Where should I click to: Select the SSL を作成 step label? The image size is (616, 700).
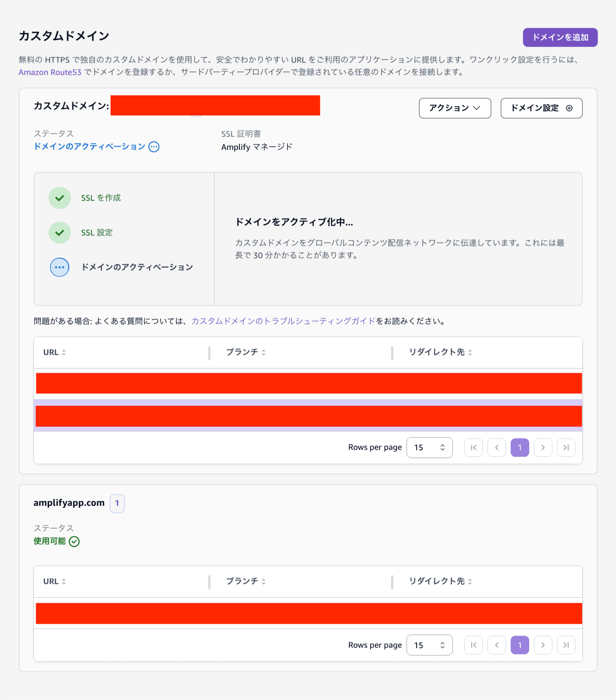point(101,198)
